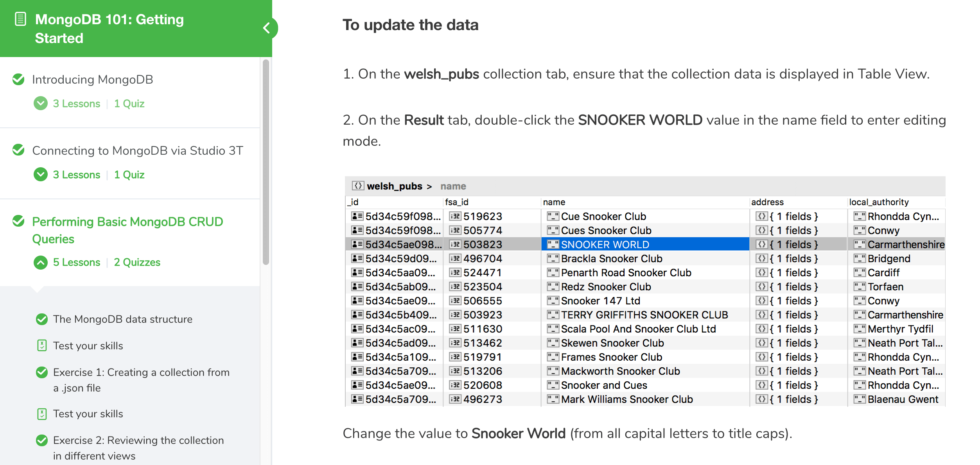Click the course document icon beside MongoDB 101

[20, 19]
